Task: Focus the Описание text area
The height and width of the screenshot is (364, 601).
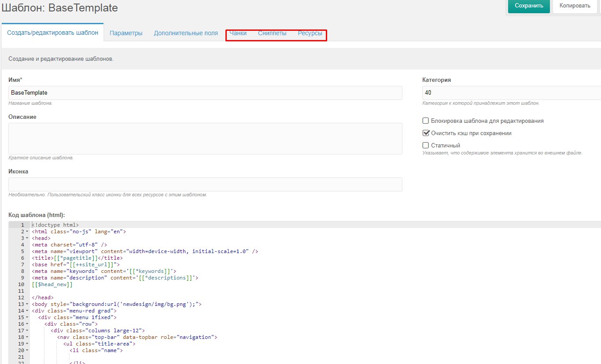Action: click(x=205, y=138)
